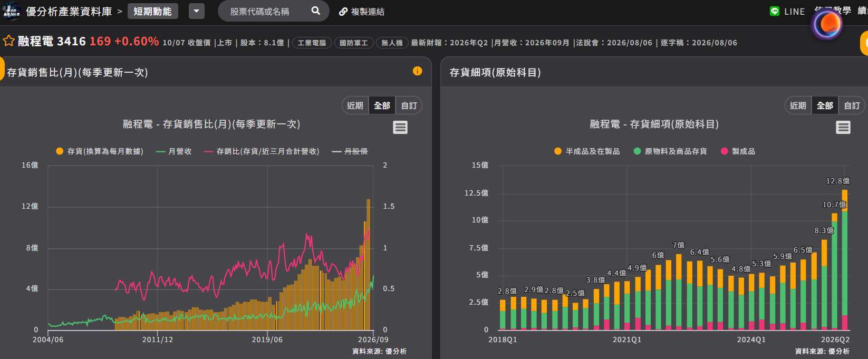
Task: Click the 優分析 site logo
Action: 11,11
